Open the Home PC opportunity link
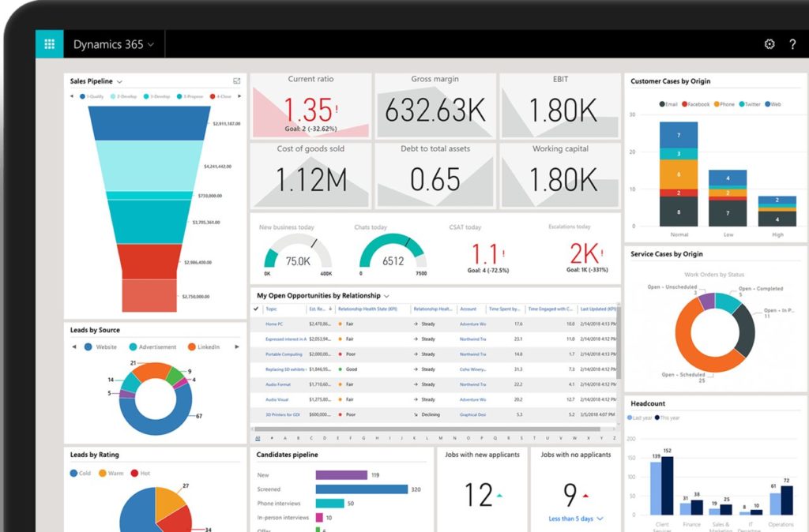 [x=273, y=324]
